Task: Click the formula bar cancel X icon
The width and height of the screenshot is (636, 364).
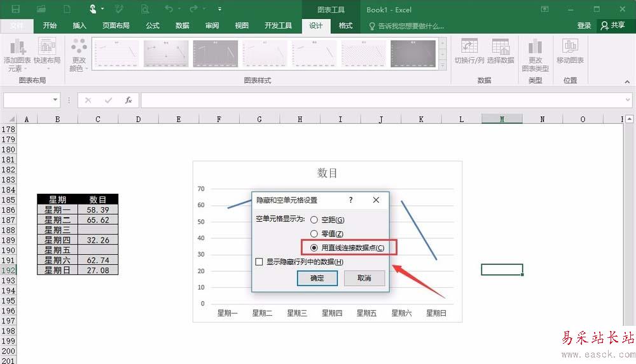Action: click(x=88, y=100)
